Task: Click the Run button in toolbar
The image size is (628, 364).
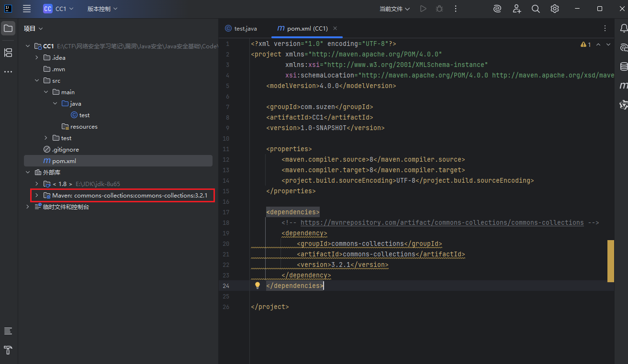Action: [x=423, y=9]
